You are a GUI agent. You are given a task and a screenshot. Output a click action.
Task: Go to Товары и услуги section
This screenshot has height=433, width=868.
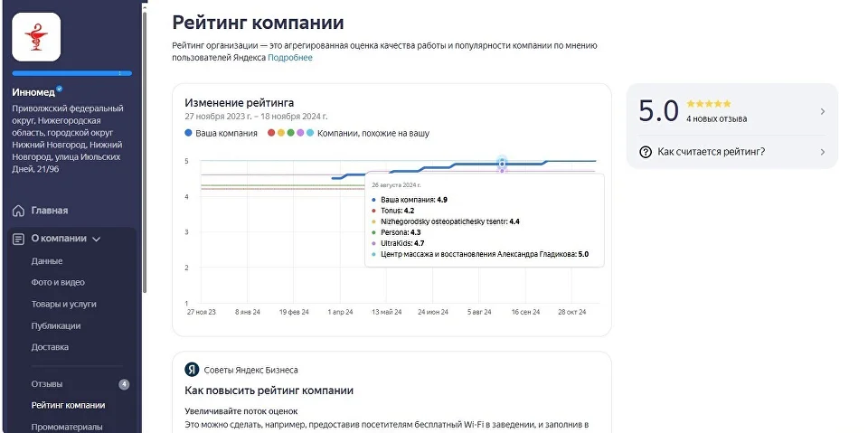coord(63,304)
